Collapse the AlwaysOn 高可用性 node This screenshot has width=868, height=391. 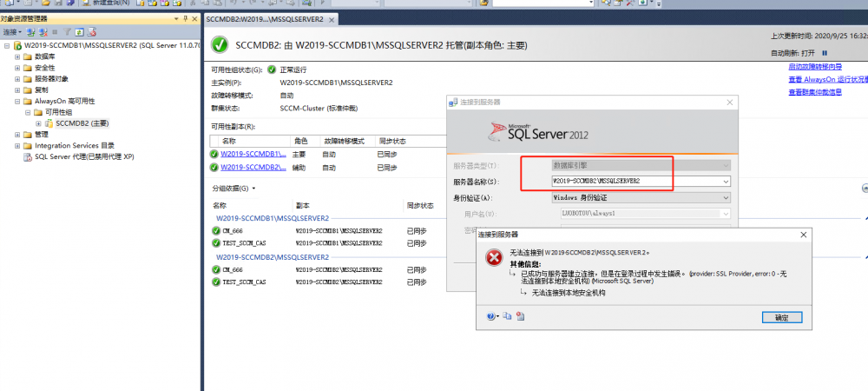[x=17, y=102]
